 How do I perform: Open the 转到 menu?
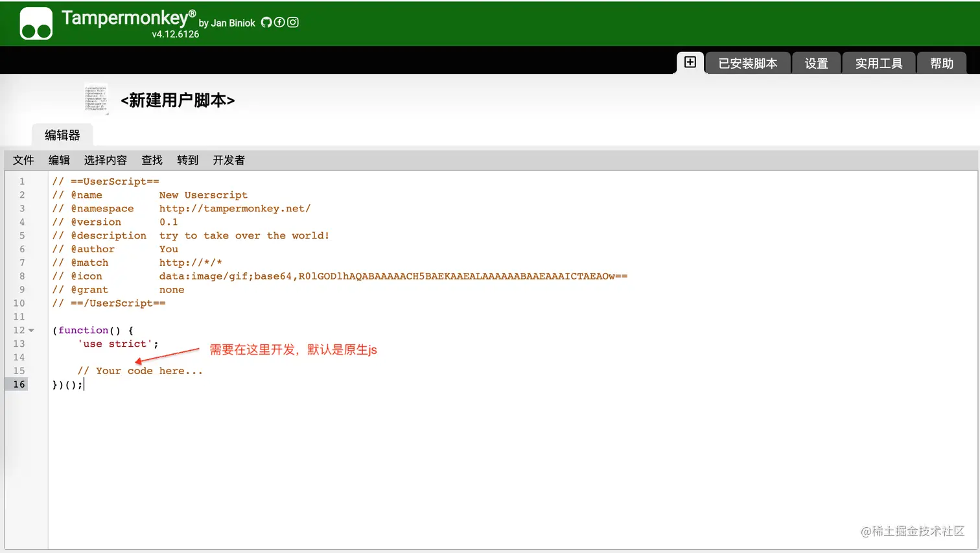187,160
